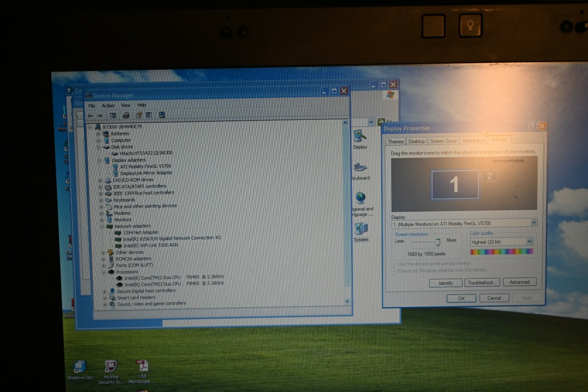Expand the Keyboards node
Screen dimensions: 588x392
coord(101,200)
